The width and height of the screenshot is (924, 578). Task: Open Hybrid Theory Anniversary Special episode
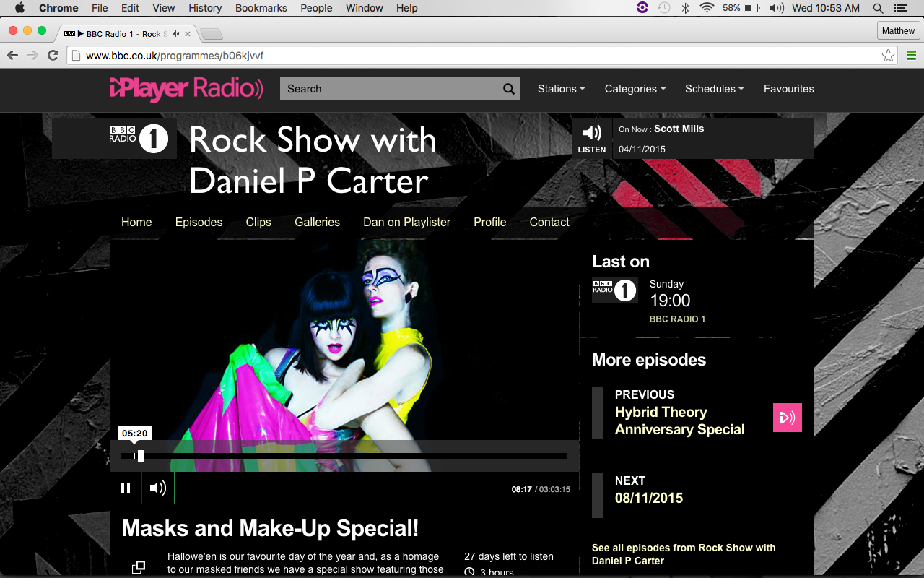[679, 420]
